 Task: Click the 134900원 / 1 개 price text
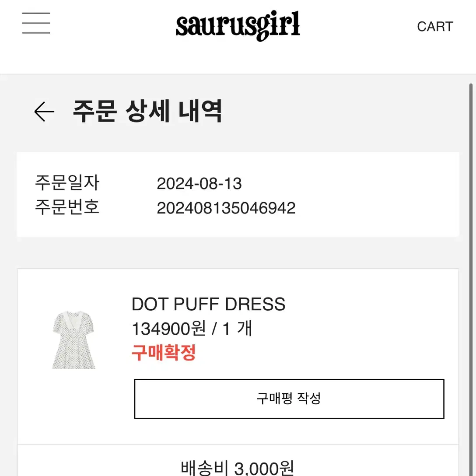point(192,329)
